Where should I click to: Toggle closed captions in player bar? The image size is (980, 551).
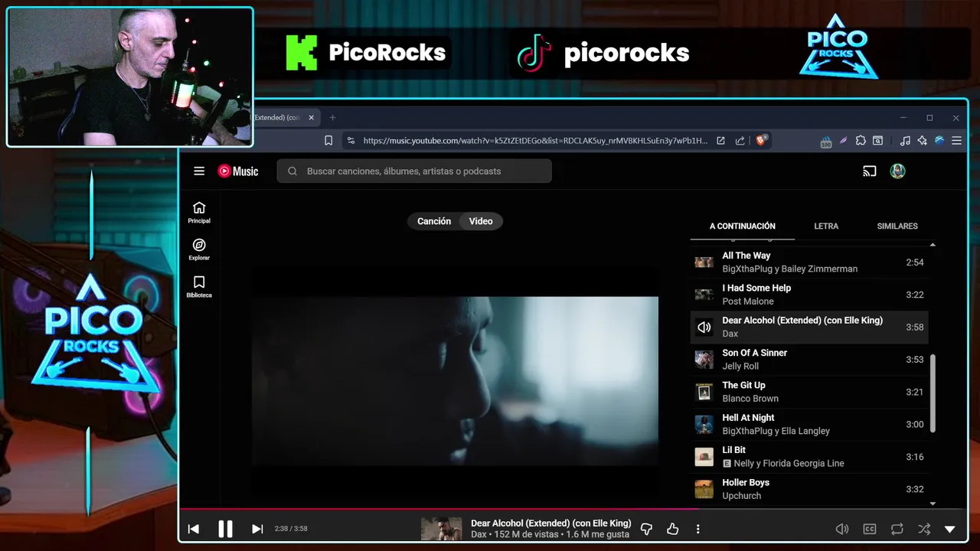870,529
